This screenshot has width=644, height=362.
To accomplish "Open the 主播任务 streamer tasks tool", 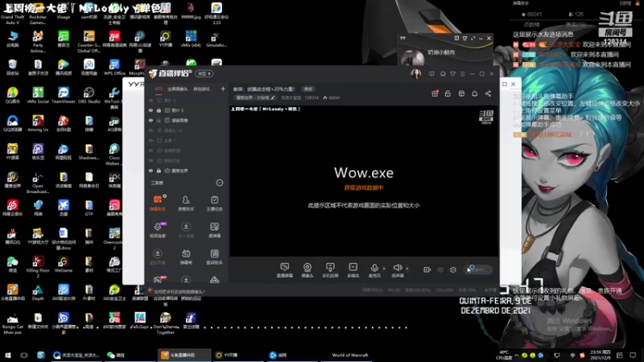I will coord(214,203).
